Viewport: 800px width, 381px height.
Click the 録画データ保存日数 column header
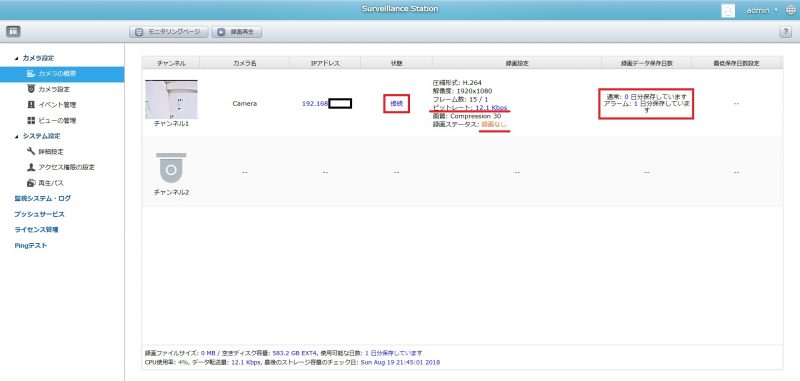click(646, 63)
